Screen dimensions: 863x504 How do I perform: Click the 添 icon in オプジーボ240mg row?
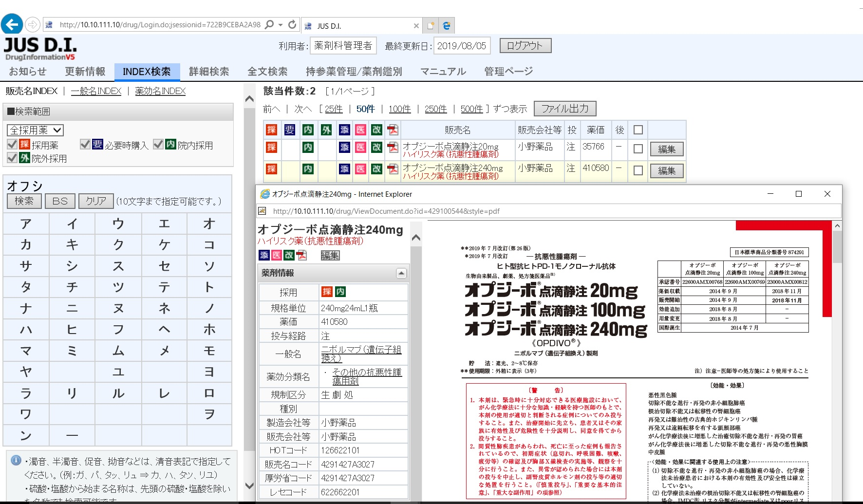[344, 168]
